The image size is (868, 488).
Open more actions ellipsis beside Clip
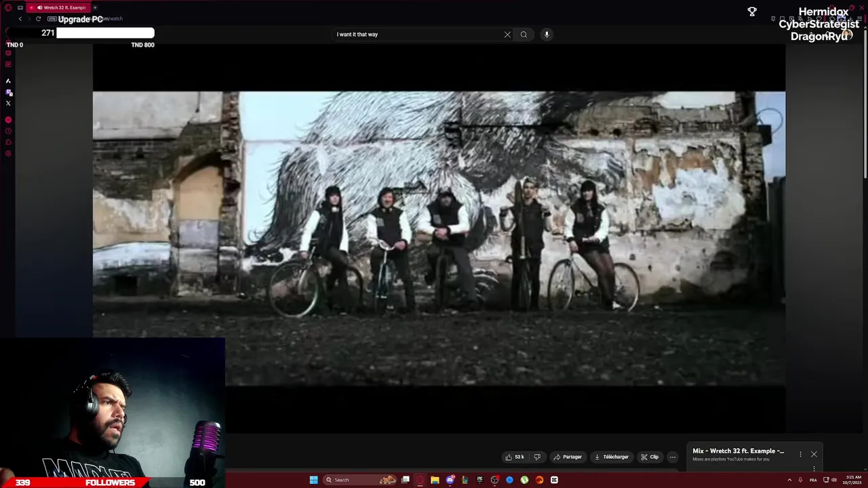click(672, 457)
